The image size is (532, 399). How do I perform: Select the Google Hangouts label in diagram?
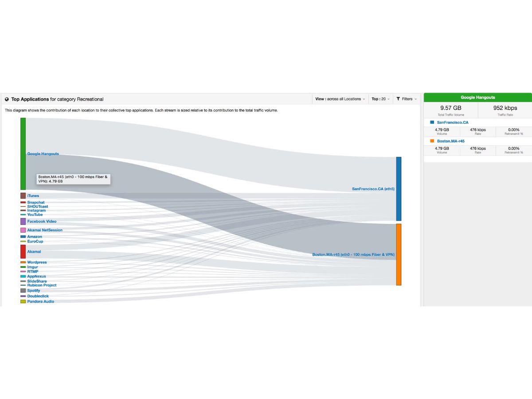click(43, 154)
